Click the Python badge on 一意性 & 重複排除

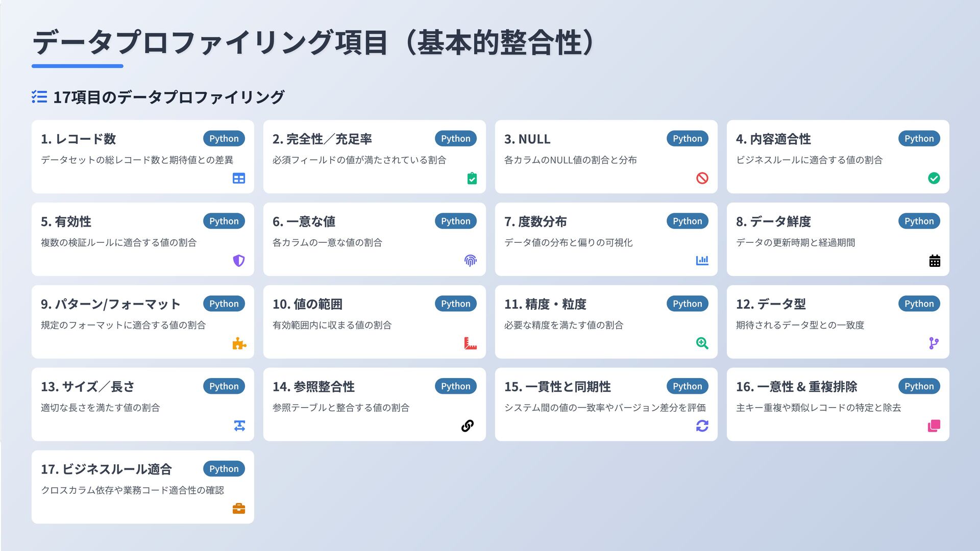pyautogui.click(x=919, y=386)
